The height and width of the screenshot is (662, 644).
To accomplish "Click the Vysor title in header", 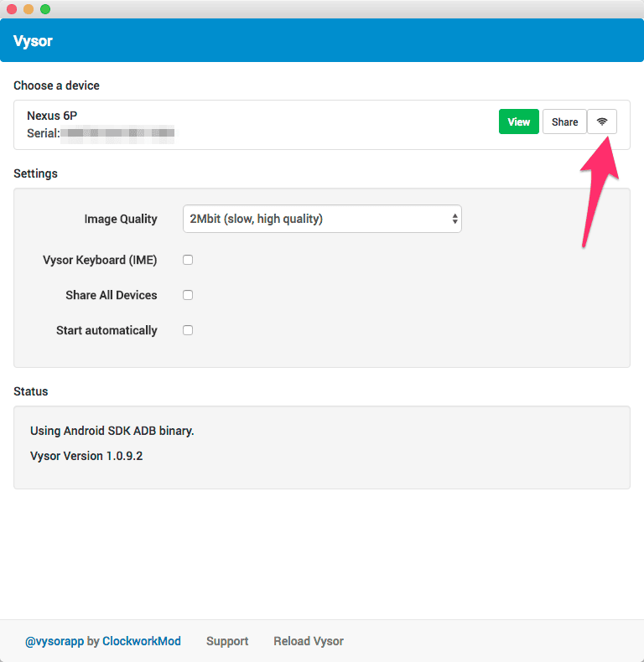I will click(33, 41).
